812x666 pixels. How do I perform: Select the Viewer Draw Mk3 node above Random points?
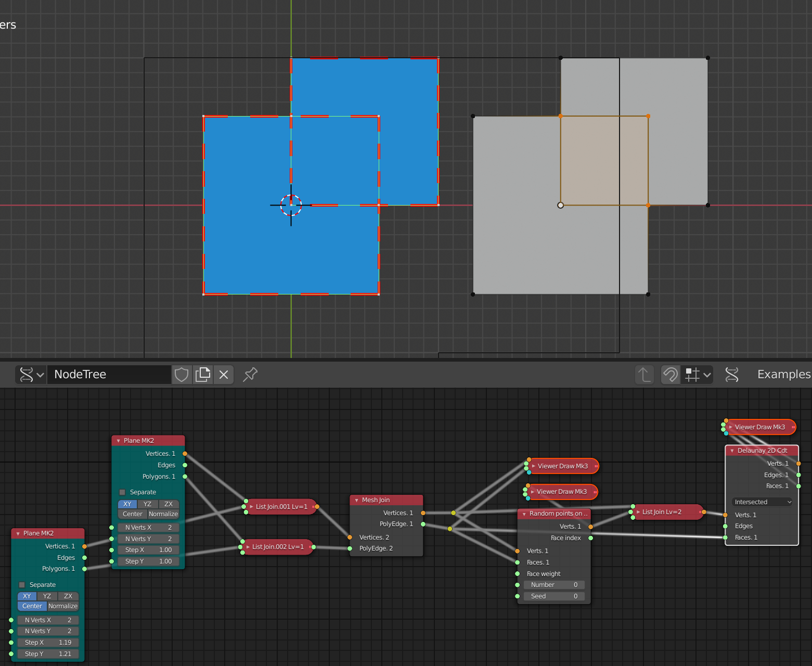point(562,492)
